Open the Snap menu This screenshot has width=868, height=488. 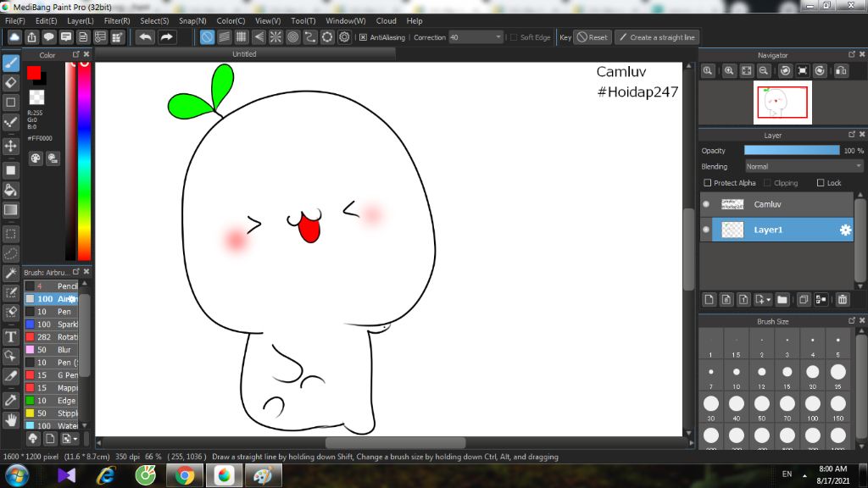pos(192,21)
